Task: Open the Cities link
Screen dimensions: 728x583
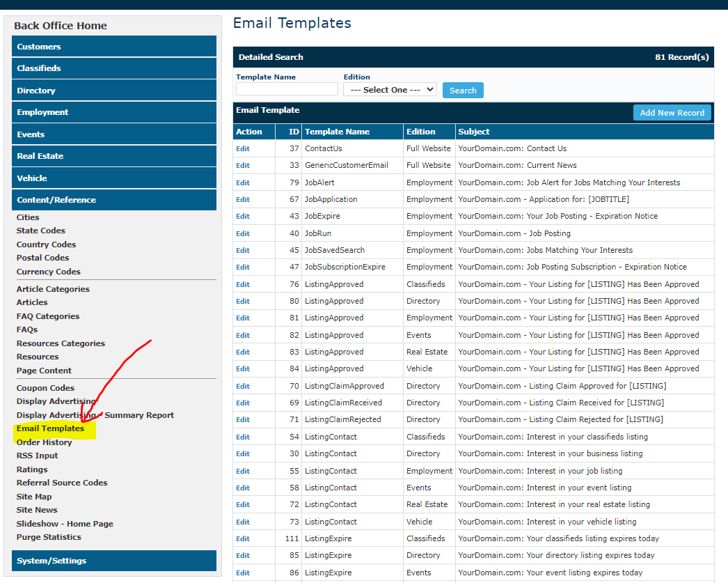Action: 28,217
